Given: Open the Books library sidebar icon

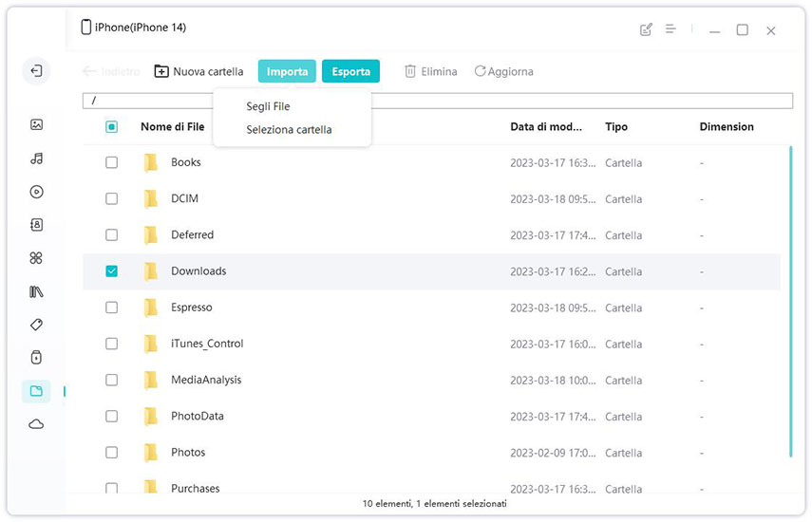Looking at the screenshot, I should [x=36, y=291].
